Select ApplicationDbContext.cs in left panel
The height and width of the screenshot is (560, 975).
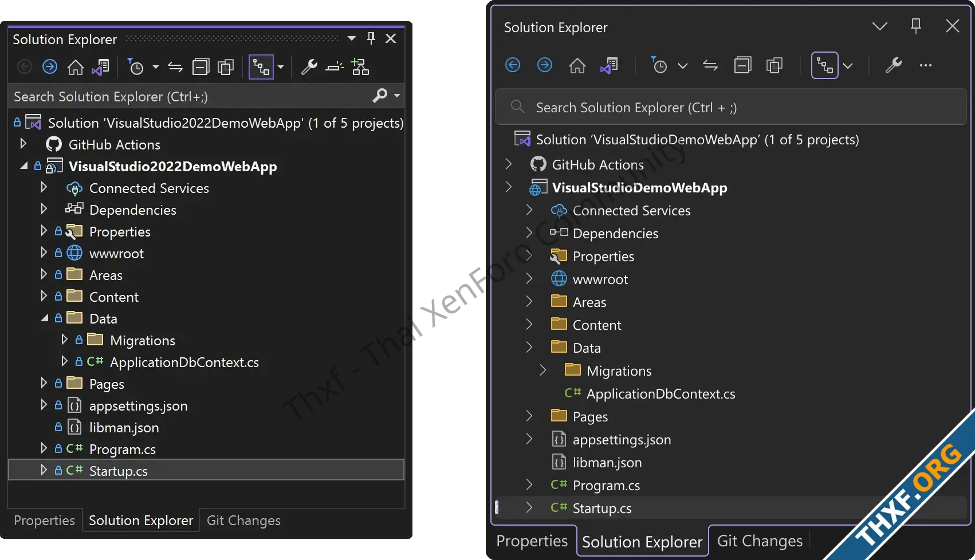click(184, 362)
